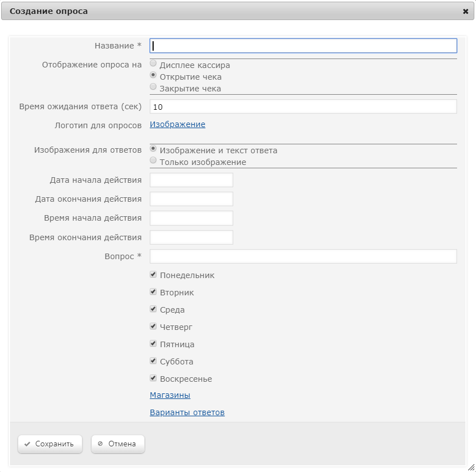Open the Варианты ответов link
Viewport: 476px width, 472px height.
coord(187,412)
